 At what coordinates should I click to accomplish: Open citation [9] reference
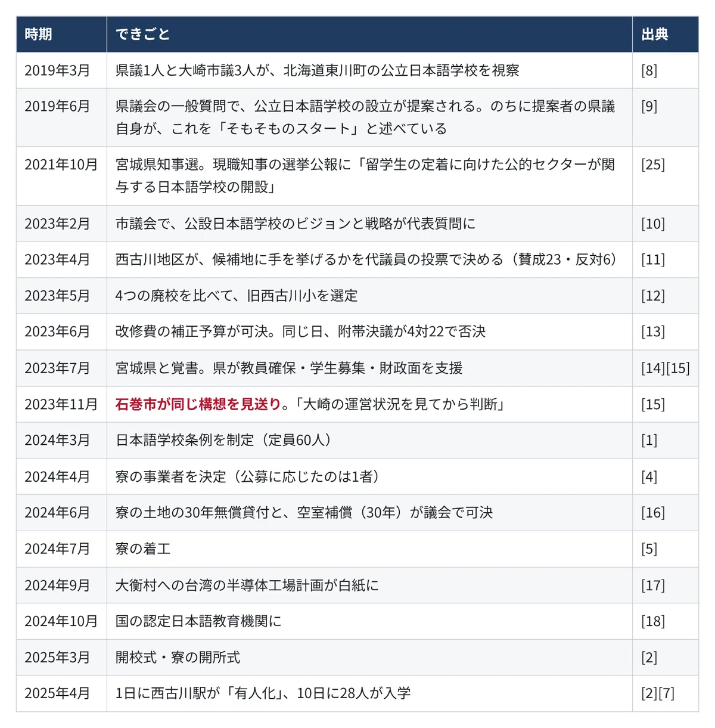point(649,106)
